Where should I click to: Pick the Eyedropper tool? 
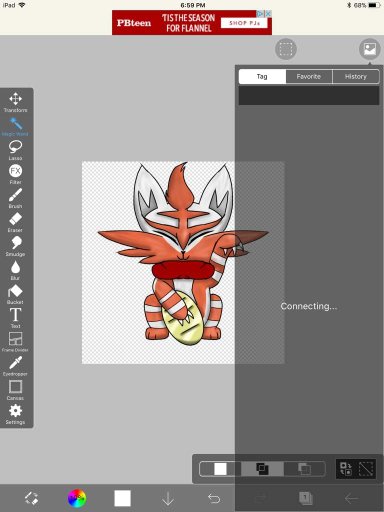15,366
